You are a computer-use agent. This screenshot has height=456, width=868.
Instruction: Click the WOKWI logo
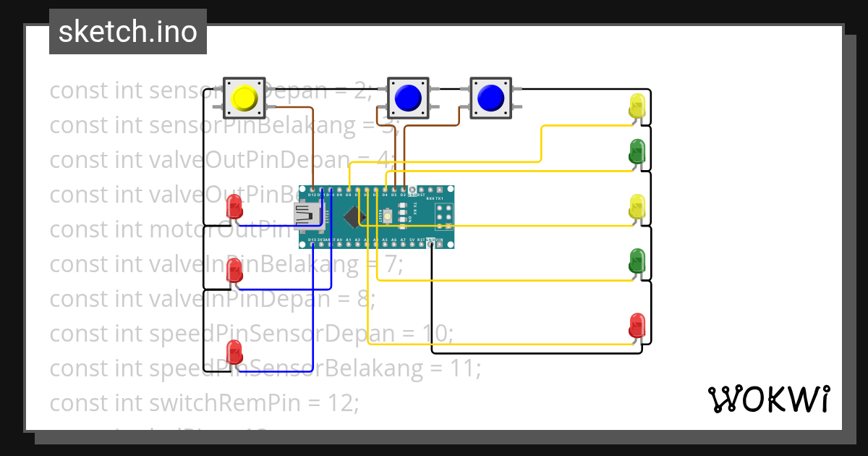[x=770, y=398]
